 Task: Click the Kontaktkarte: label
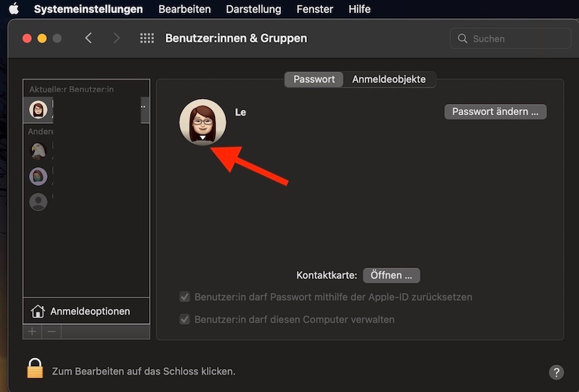click(327, 276)
